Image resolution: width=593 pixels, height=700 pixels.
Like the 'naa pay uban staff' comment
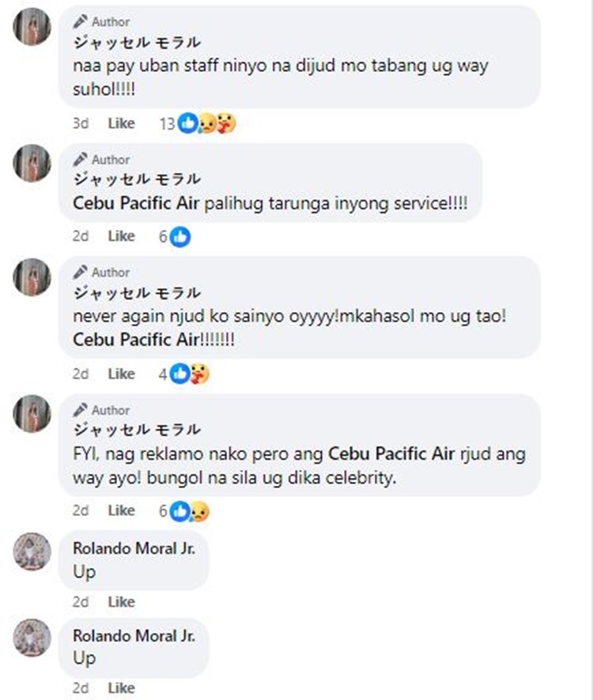[x=121, y=123]
